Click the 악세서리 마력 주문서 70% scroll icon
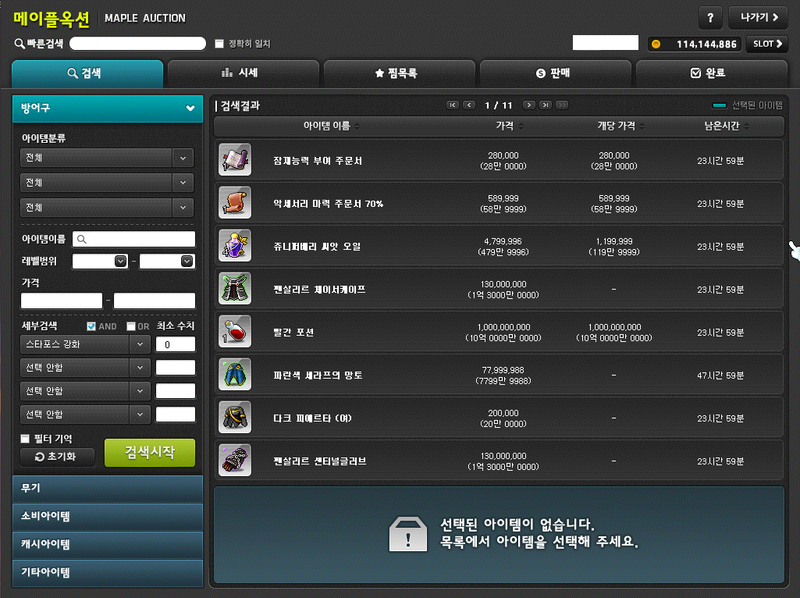The image size is (800, 598). click(x=235, y=203)
